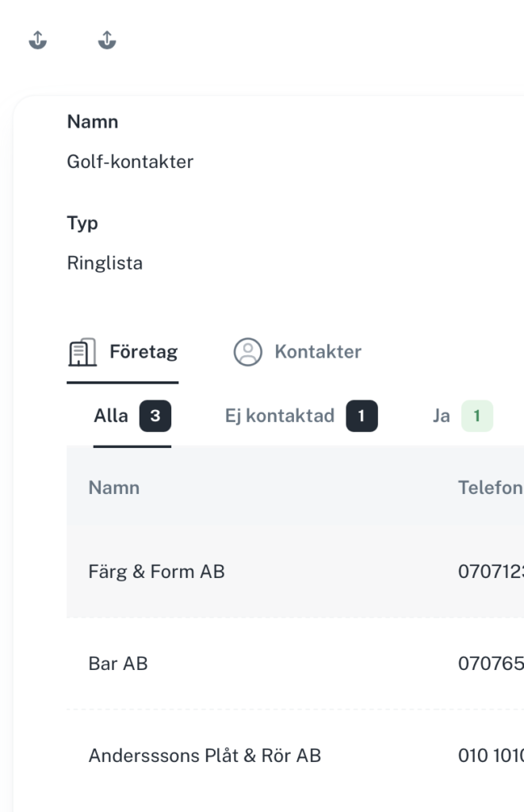Viewport: 524px width, 812px height.
Task: Switch to the Kontakter tab
Action: (x=297, y=352)
